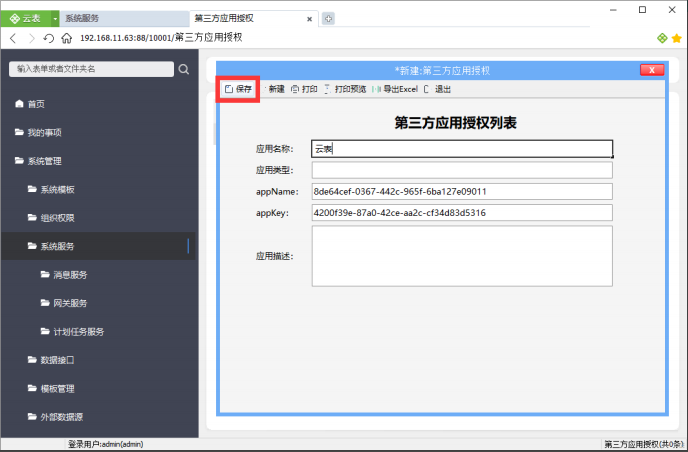Click the appName value field
The width and height of the screenshot is (688, 452).
[462, 191]
